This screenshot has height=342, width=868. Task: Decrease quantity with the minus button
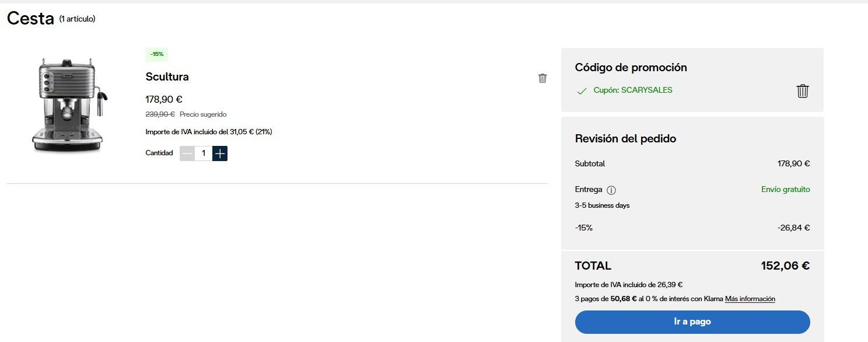click(187, 153)
